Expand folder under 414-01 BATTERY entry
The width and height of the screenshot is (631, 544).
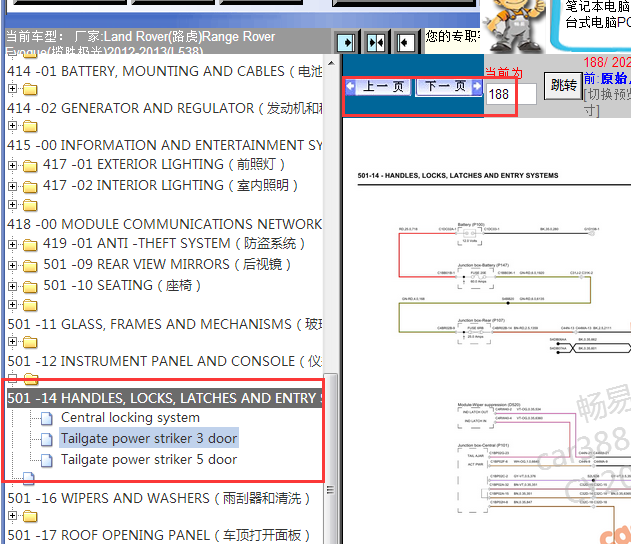point(12,89)
